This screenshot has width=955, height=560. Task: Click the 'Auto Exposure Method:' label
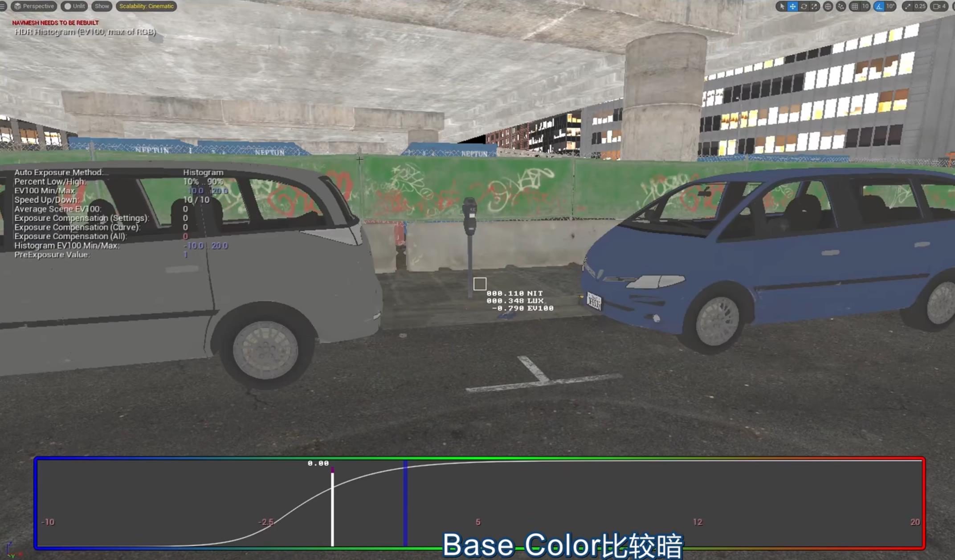(x=58, y=172)
